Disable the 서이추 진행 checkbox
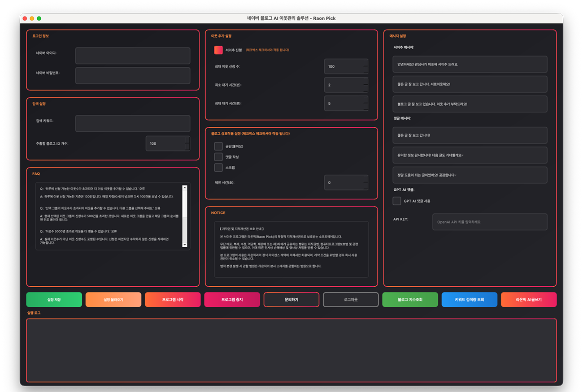Image resolution: width=583 pixels, height=392 pixels. (x=218, y=50)
